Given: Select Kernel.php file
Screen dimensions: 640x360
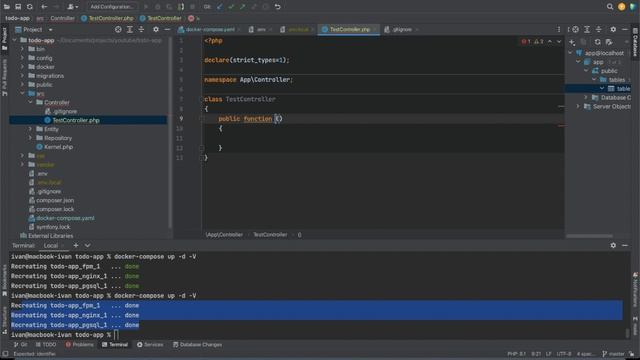Looking at the screenshot, I should point(58,147).
